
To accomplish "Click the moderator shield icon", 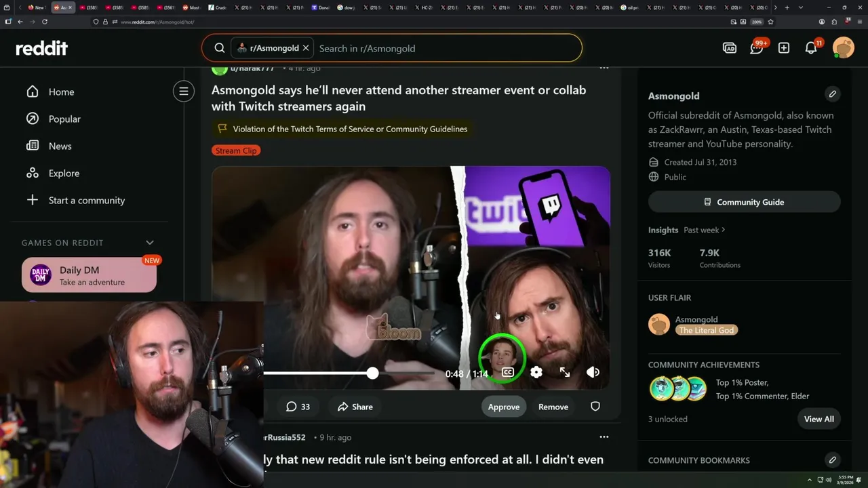I will coord(595,407).
